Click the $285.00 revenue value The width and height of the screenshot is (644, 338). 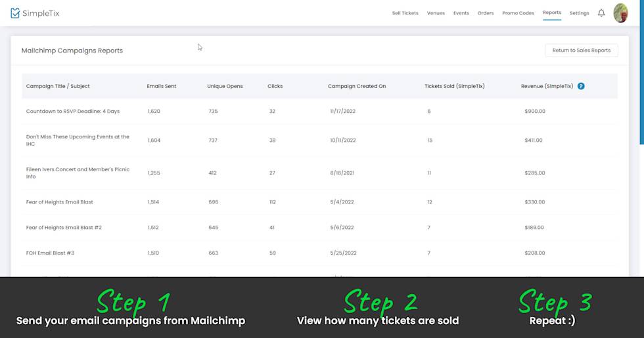click(535, 173)
